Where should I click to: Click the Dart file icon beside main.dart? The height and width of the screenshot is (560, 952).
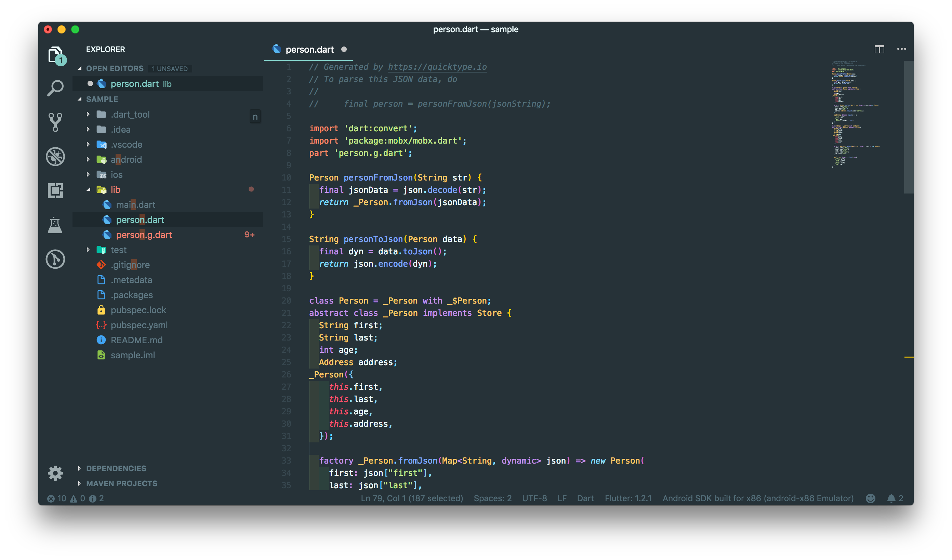107,205
